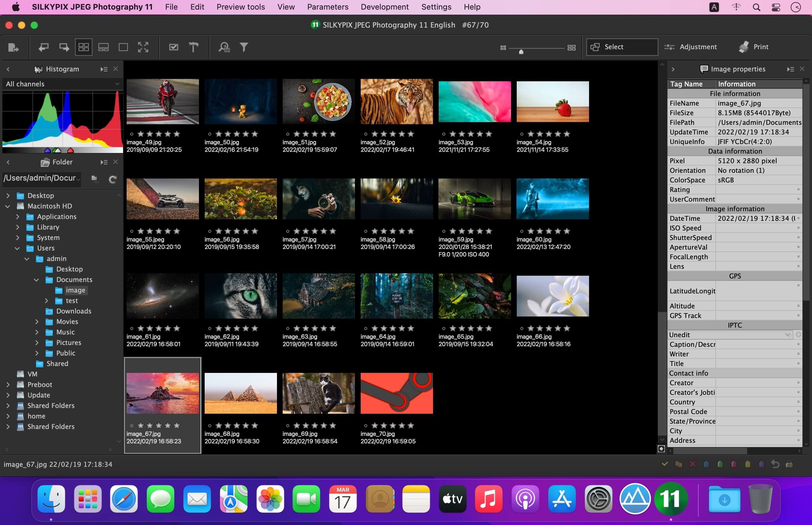
Task: Click the green label mark icon
Action: pos(720,464)
